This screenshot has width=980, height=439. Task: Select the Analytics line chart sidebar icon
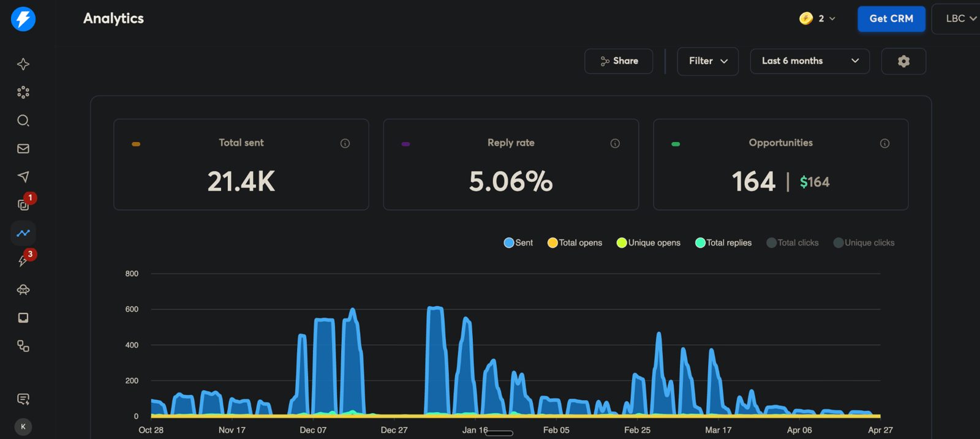tap(23, 233)
